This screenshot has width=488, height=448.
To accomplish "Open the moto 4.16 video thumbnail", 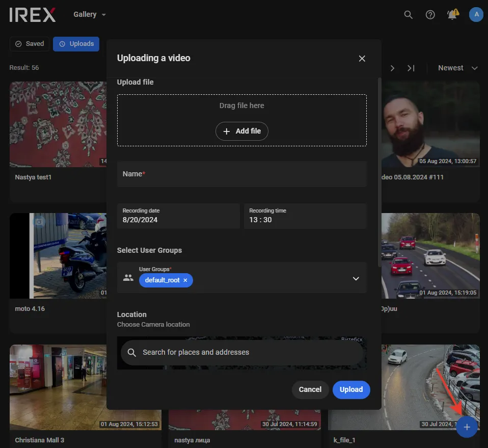I will pos(58,256).
